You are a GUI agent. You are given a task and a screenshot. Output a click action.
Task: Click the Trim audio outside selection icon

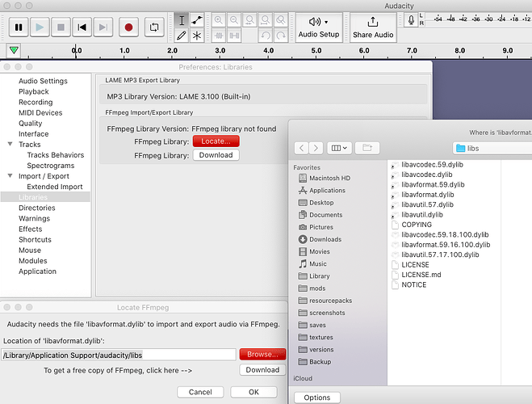coord(219,36)
